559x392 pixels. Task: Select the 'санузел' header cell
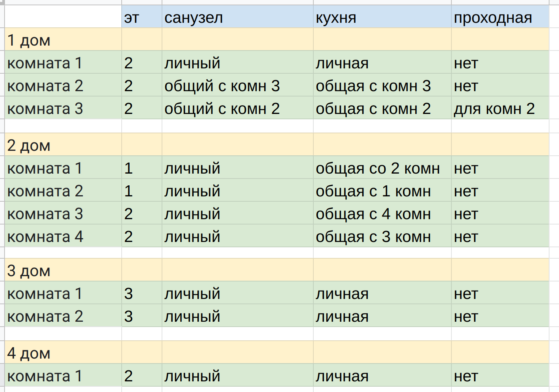point(238,17)
